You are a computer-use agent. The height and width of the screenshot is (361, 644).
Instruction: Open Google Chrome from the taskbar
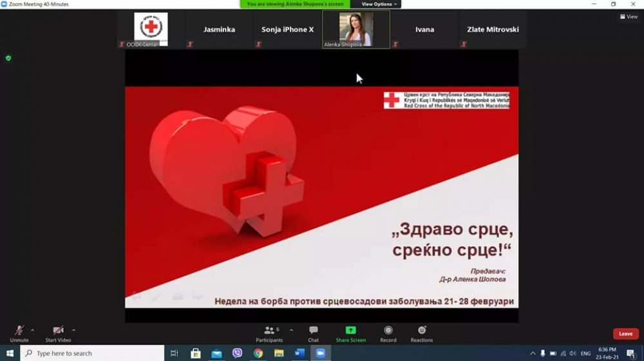click(258, 353)
